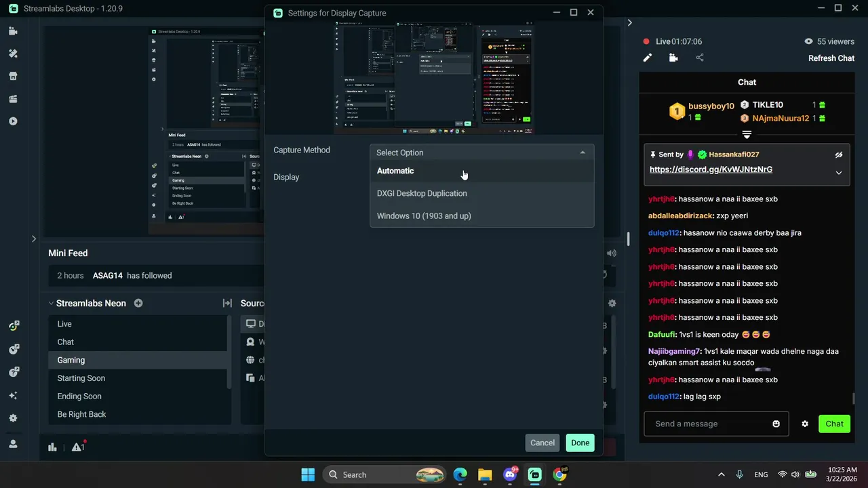
Task: Expand the pinned message chevron in chat
Action: 839,173
